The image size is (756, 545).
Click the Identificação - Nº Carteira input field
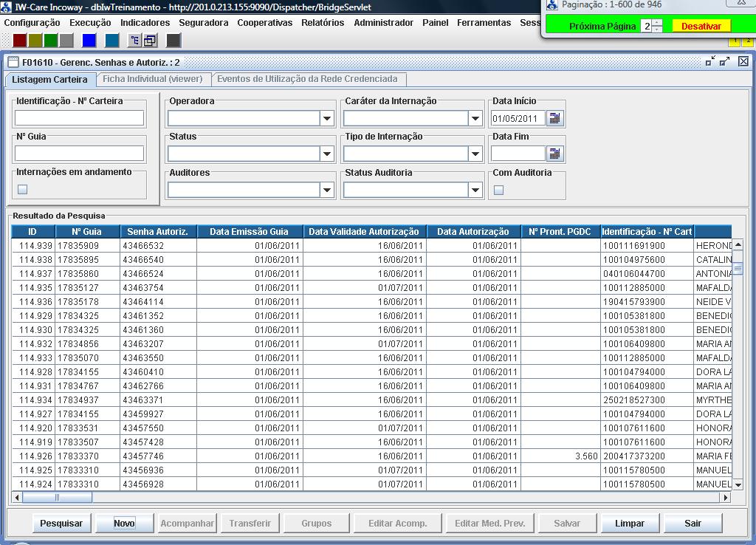80,118
